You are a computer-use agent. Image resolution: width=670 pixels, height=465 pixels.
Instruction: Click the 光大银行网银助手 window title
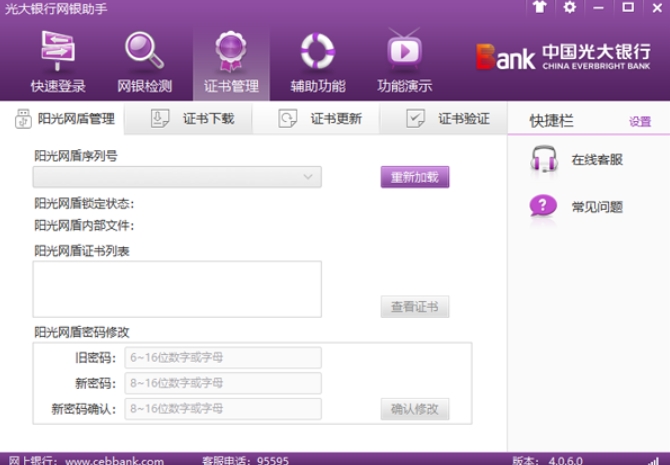(x=56, y=9)
